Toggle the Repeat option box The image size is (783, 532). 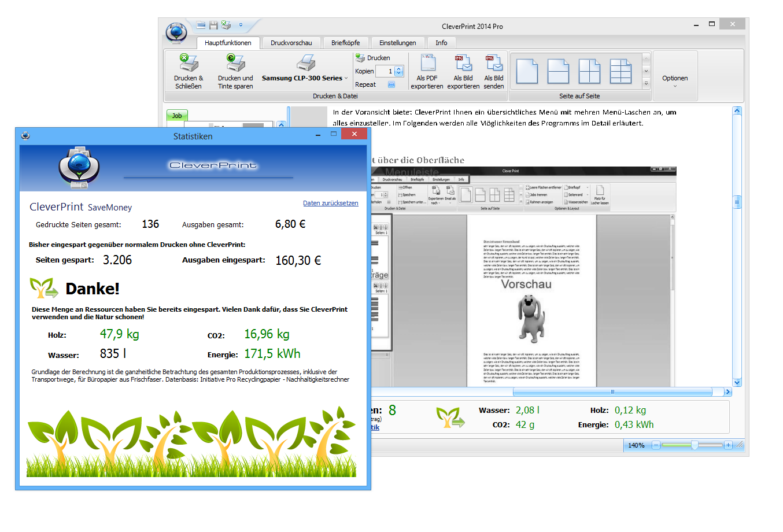[x=391, y=84]
